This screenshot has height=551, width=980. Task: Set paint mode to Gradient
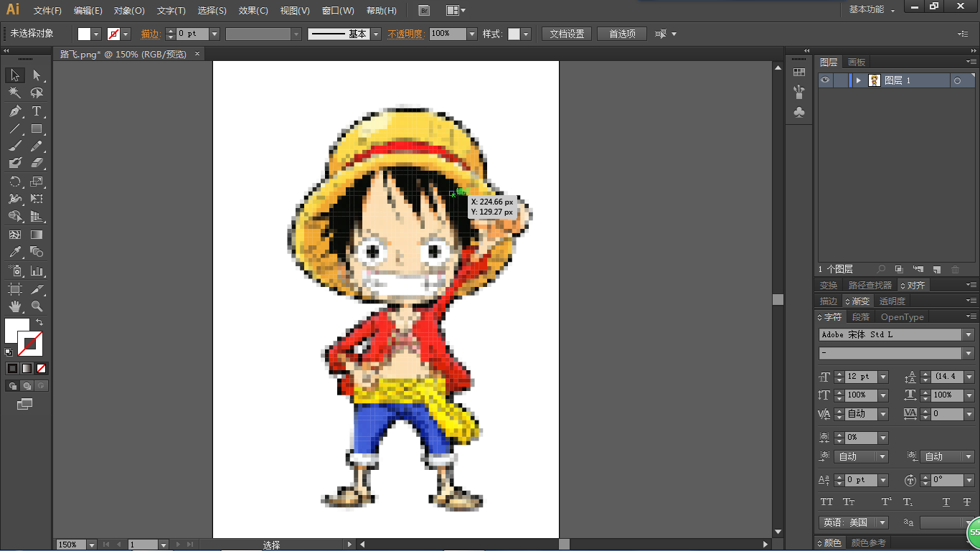click(27, 369)
